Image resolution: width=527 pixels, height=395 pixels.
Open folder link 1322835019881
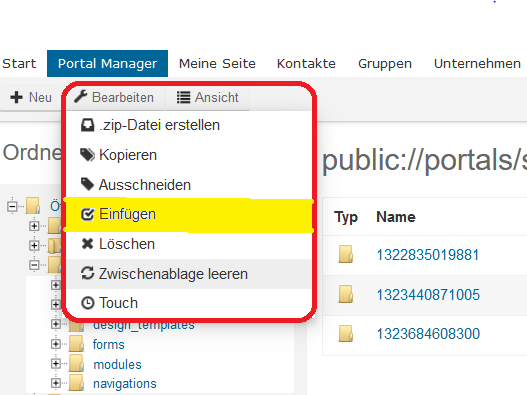[428, 255]
